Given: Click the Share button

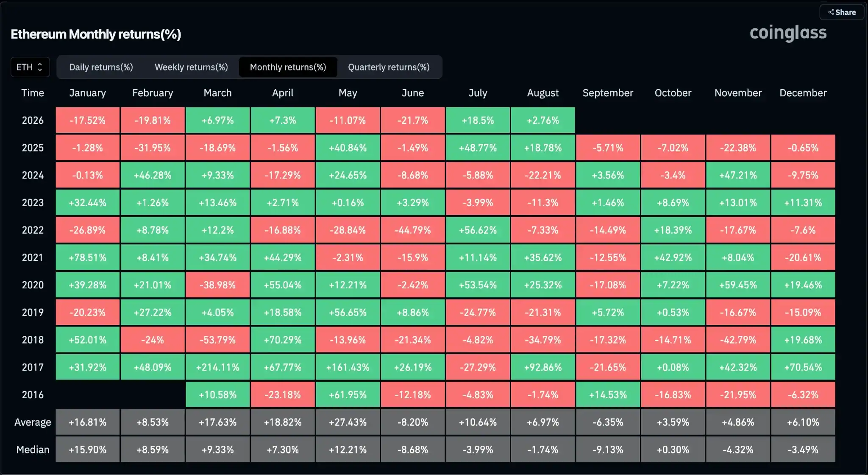Looking at the screenshot, I should [x=842, y=12].
